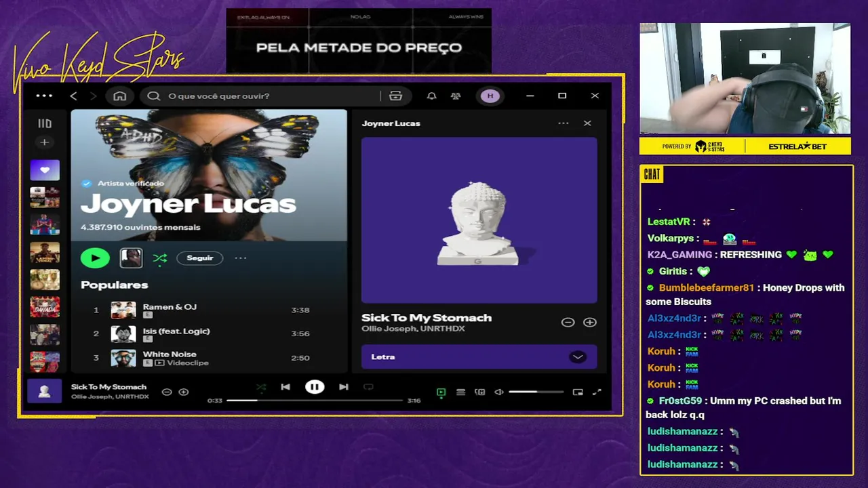Open now-playing panel three-dot menu
Viewport: 868px width, 488px height.
(x=564, y=123)
